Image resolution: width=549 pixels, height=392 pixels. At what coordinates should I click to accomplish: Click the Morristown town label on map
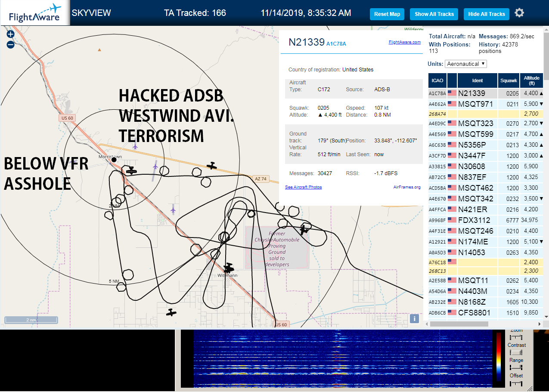pos(110,157)
